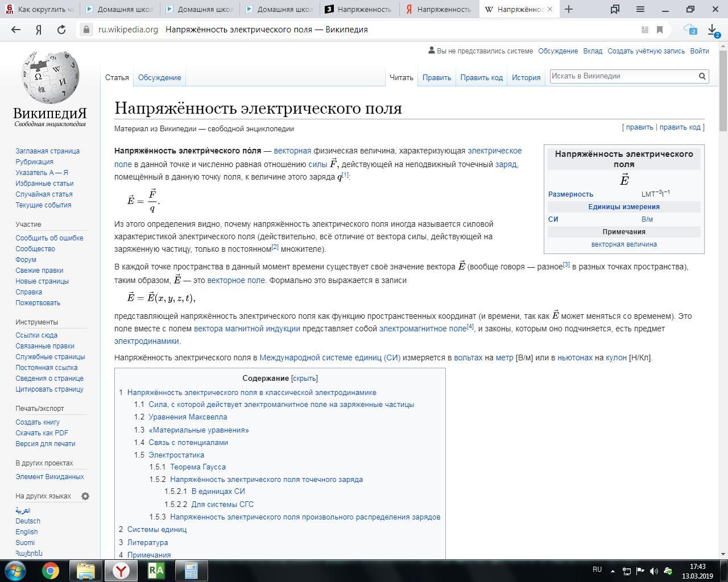Click the volume speaker tray icon

[654, 571]
